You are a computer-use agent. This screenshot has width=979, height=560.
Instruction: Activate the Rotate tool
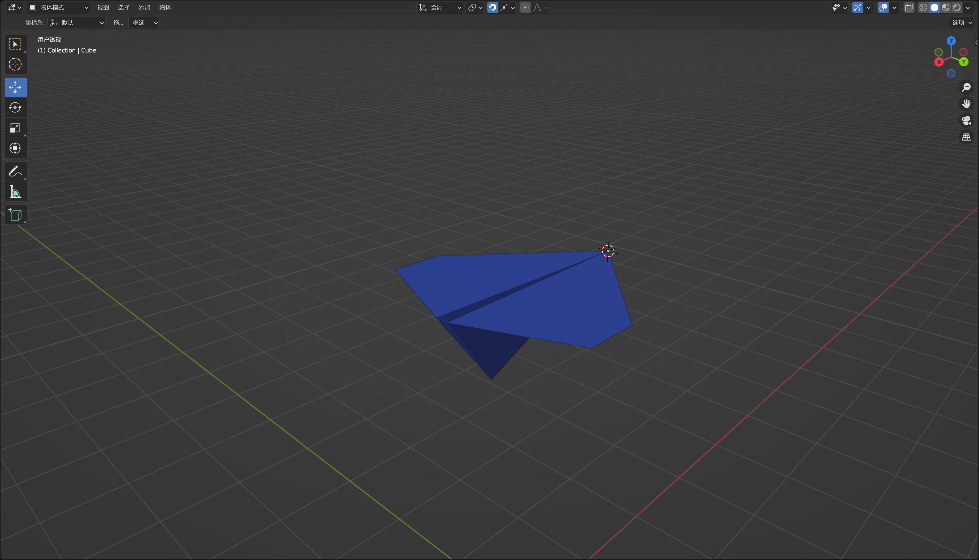15,107
